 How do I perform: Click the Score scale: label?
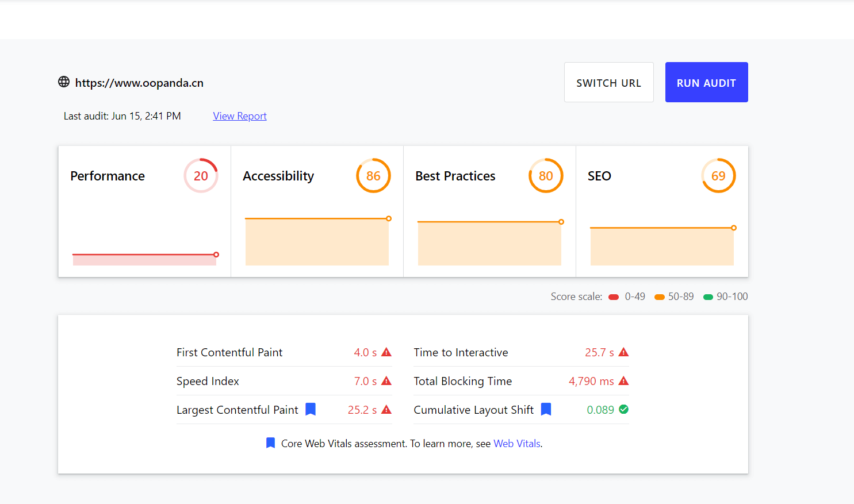click(x=576, y=297)
